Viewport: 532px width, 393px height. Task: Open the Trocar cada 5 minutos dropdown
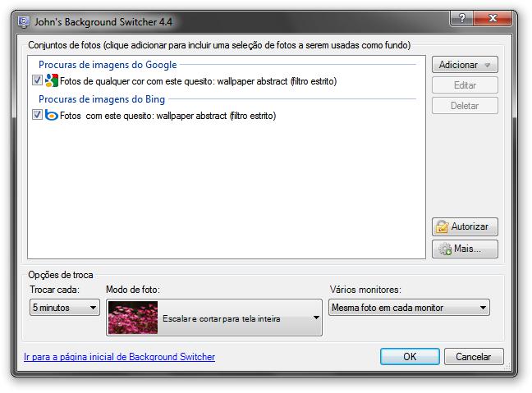coord(65,308)
